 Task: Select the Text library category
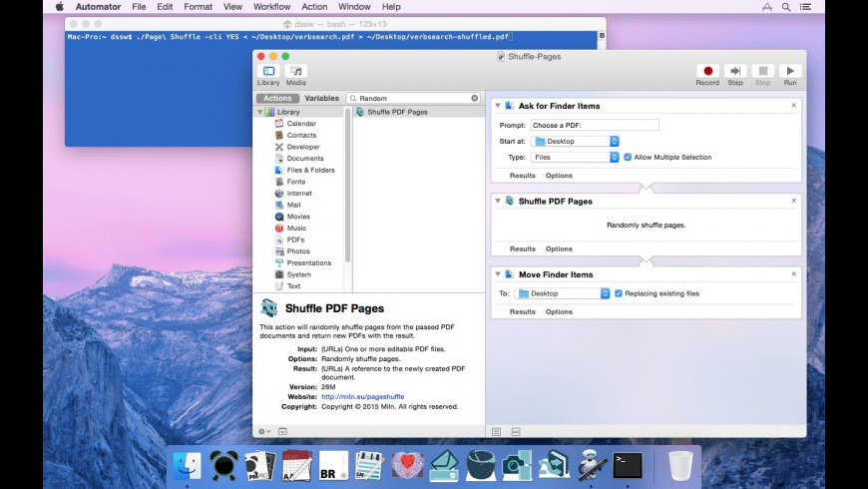293,286
